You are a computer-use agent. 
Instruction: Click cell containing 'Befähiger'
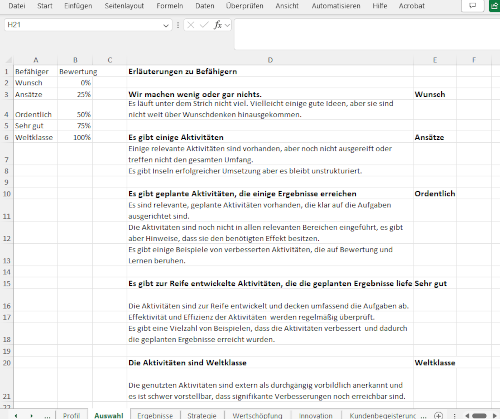click(36, 72)
